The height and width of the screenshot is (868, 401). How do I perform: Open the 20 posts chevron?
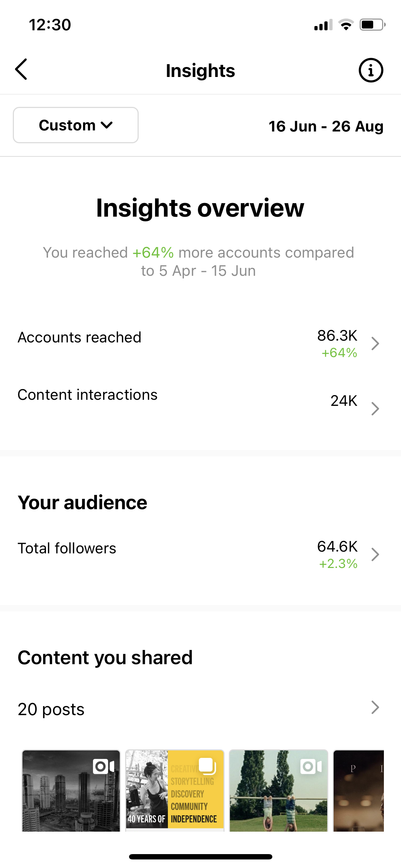pyautogui.click(x=375, y=707)
